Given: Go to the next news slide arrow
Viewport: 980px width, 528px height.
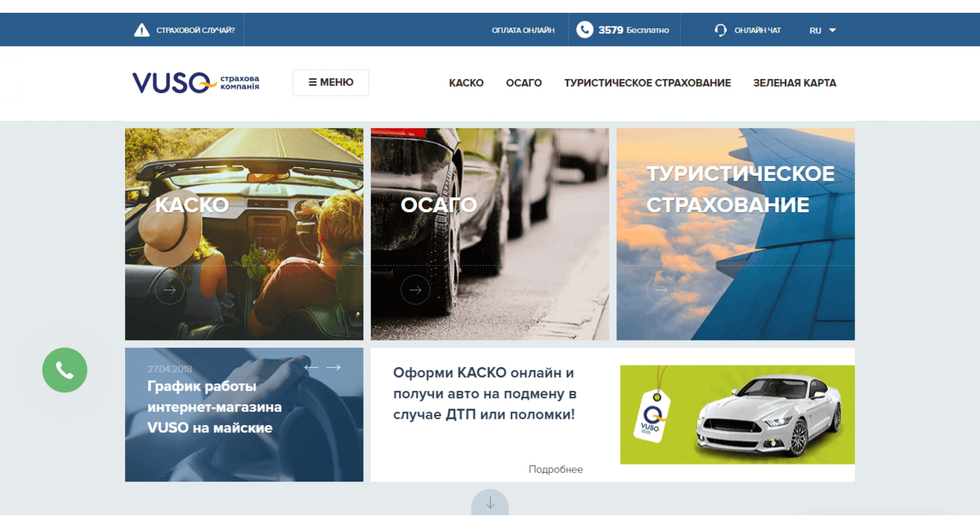Looking at the screenshot, I should tap(334, 367).
